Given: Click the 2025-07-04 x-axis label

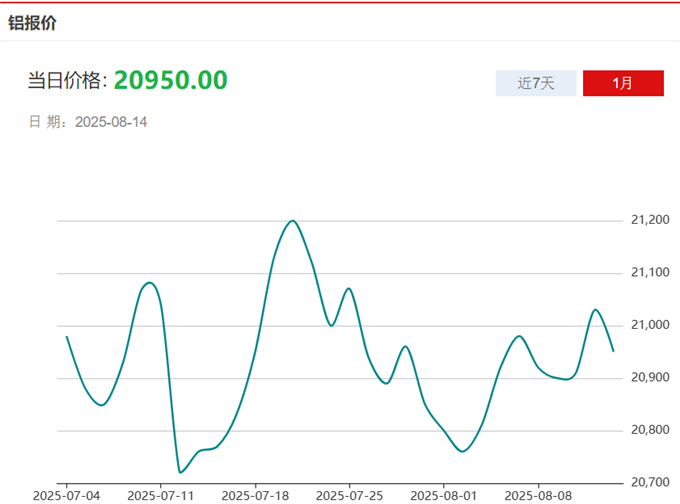Looking at the screenshot, I should click(66, 495).
